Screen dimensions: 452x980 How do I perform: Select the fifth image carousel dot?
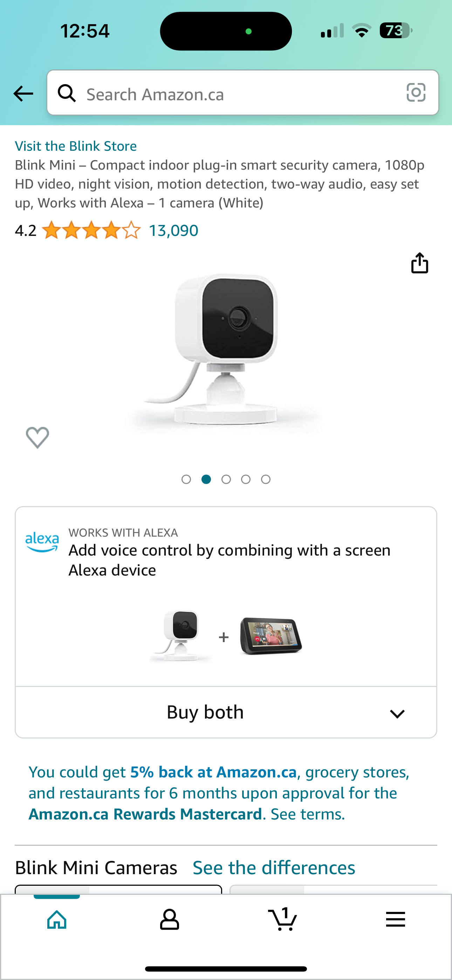pyautogui.click(x=266, y=479)
